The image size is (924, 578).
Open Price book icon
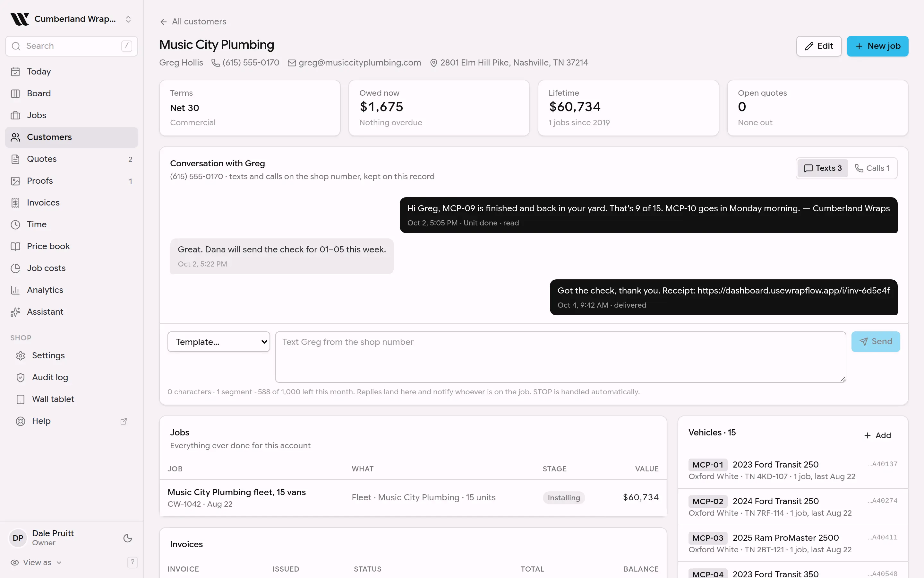pos(15,246)
